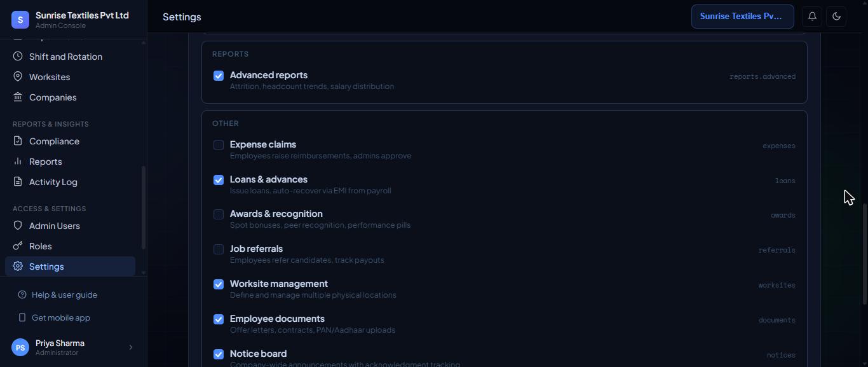The image size is (868, 367).
Task: Click Sunrise Textiles Pvt Ltd sidebar title
Action: coord(82,15)
